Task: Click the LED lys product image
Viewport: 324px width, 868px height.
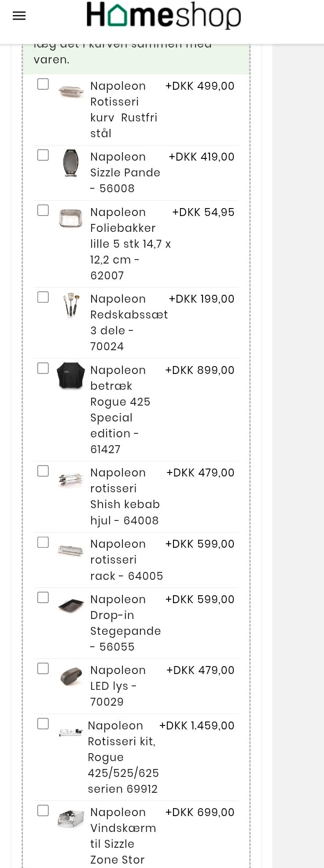Action: point(71,676)
